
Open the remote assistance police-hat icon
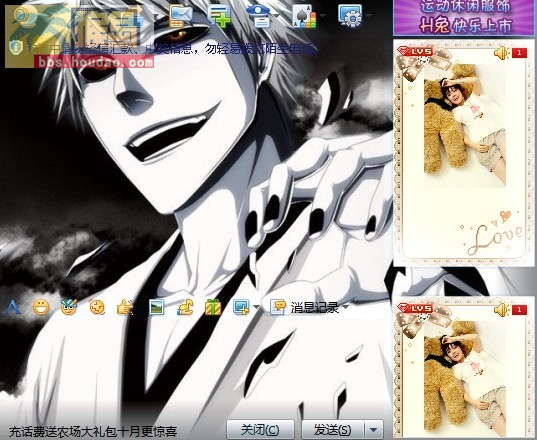259,16
